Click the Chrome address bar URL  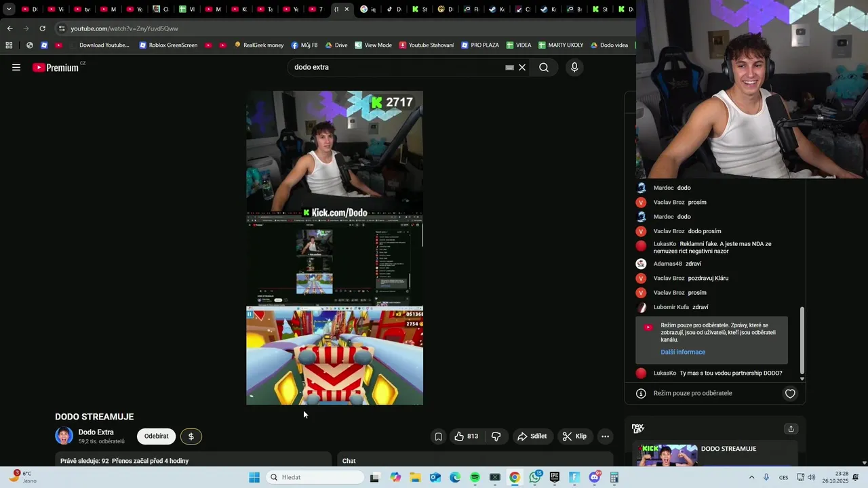point(125,28)
